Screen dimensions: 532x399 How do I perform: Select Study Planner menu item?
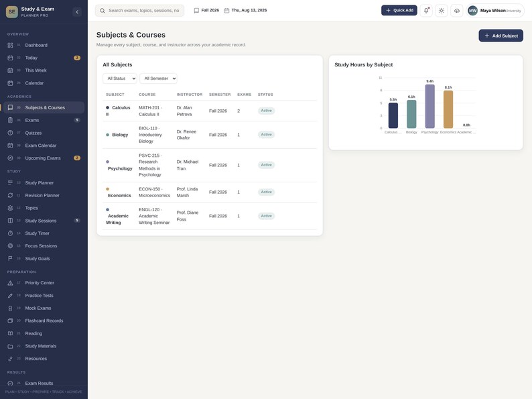(x=44, y=182)
